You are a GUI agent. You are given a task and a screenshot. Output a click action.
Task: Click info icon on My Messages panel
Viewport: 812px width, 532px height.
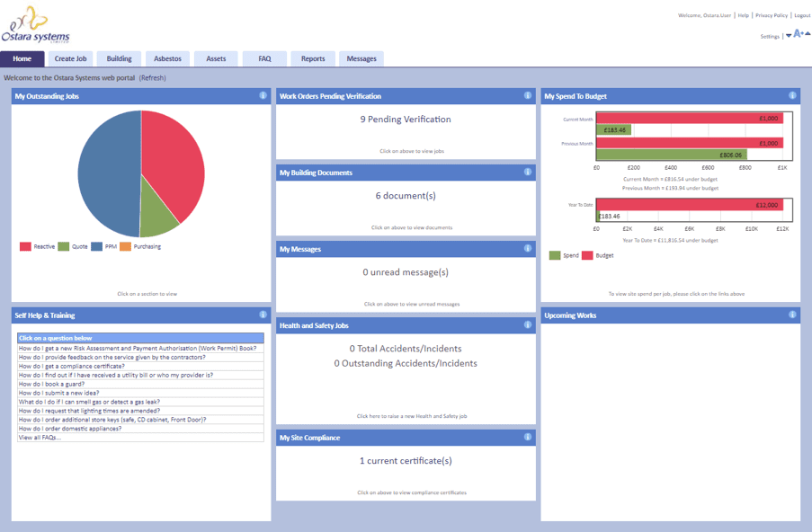coord(528,248)
